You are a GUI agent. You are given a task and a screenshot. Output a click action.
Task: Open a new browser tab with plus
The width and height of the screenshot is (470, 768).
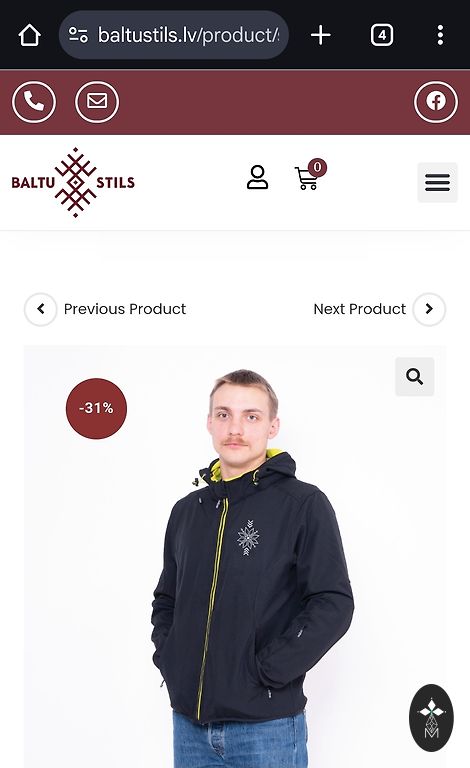tap(321, 35)
